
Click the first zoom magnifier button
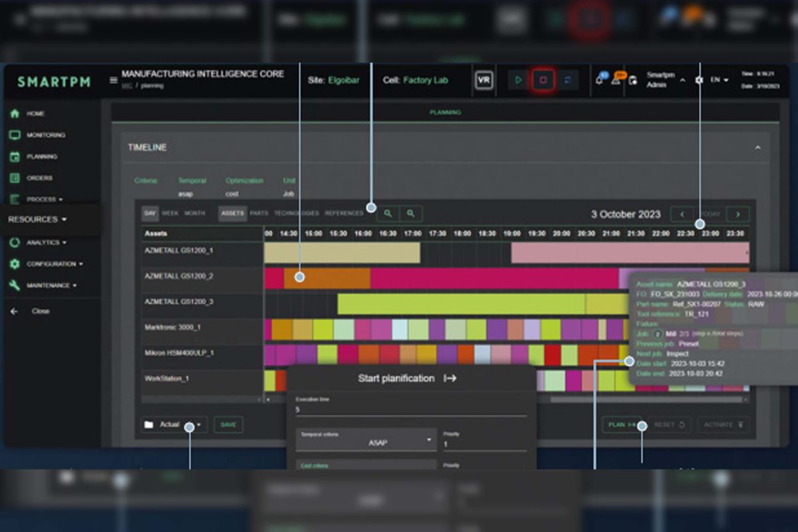[x=388, y=213]
